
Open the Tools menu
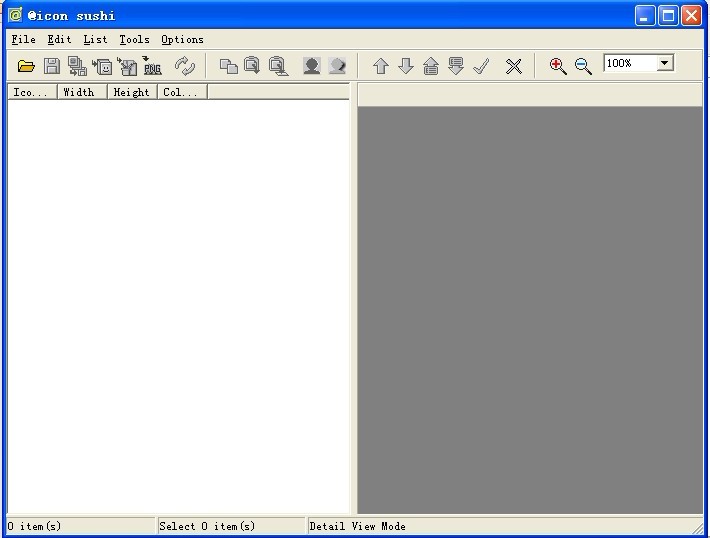pyautogui.click(x=134, y=39)
